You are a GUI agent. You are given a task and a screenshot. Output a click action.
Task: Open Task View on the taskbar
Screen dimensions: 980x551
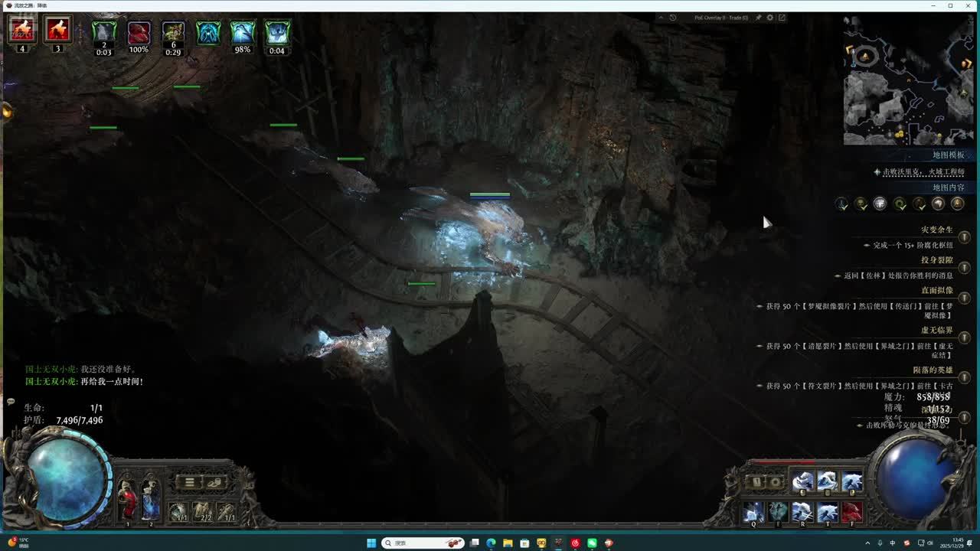[474, 543]
